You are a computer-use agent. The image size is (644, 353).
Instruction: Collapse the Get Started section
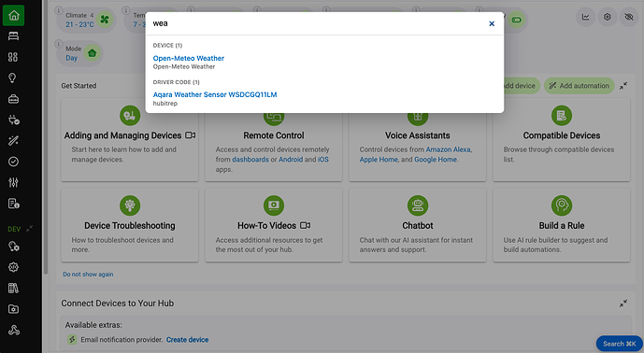click(x=623, y=86)
